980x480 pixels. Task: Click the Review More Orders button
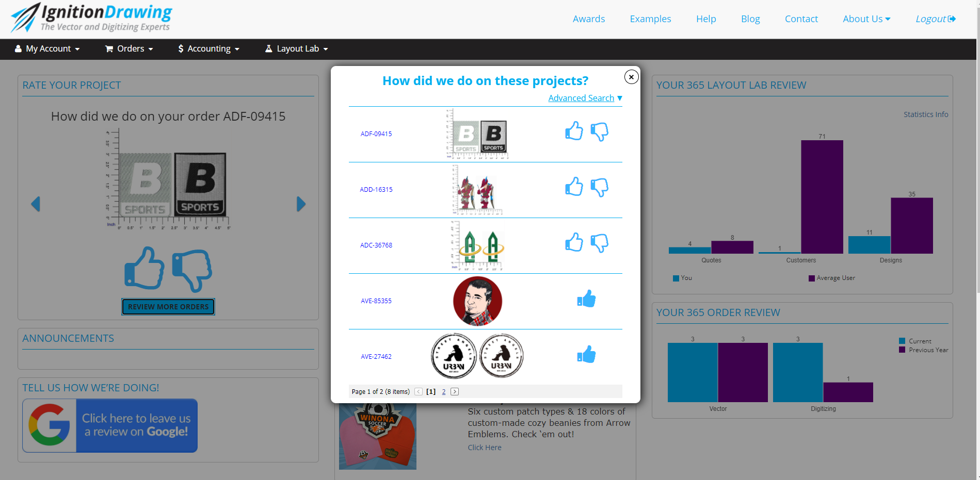tap(168, 307)
